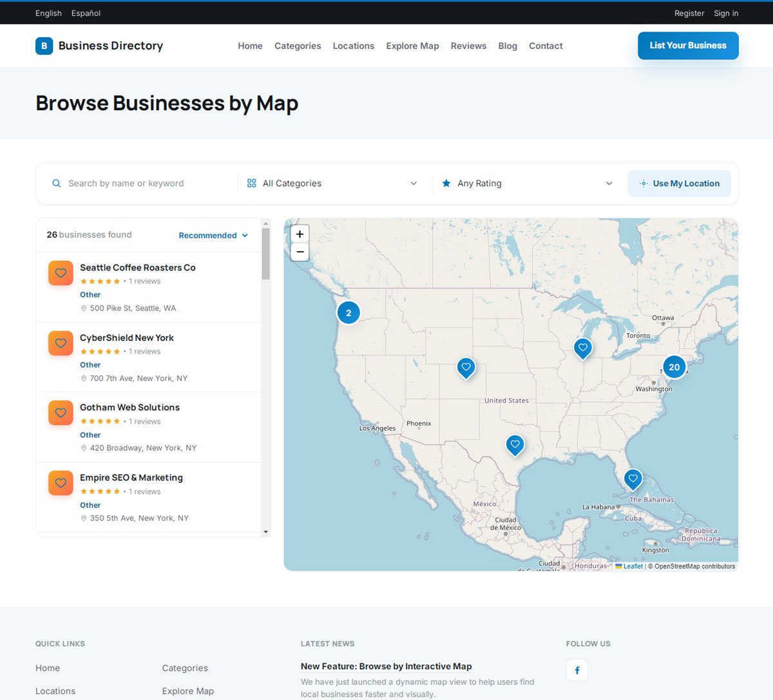773x700 pixels.
Task: Click Other category under Seattle Coffee Roasters
Action: point(90,295)
